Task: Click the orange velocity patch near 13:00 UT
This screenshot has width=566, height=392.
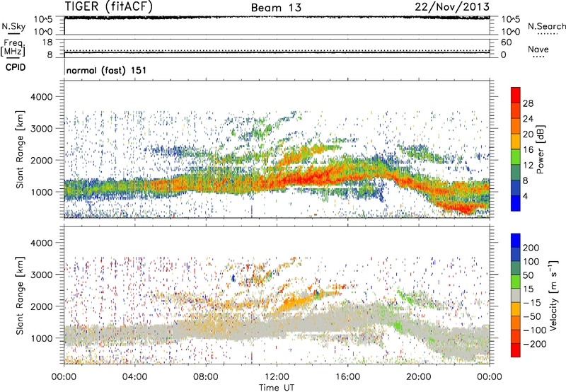Action: (x=294, y=304)
